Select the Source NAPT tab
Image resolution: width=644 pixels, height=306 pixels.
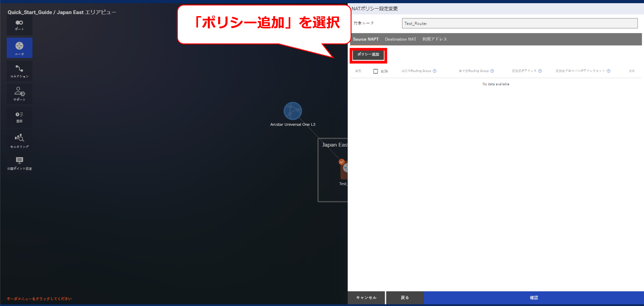(365, 39)
